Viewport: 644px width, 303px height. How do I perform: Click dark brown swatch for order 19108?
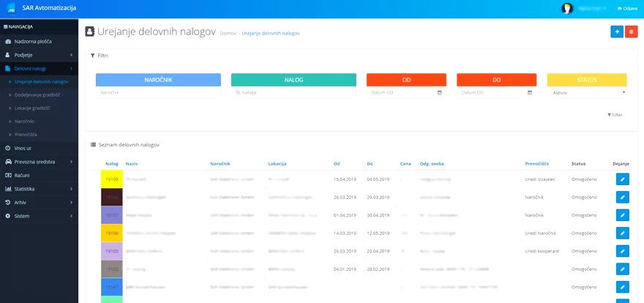[112, 197]
